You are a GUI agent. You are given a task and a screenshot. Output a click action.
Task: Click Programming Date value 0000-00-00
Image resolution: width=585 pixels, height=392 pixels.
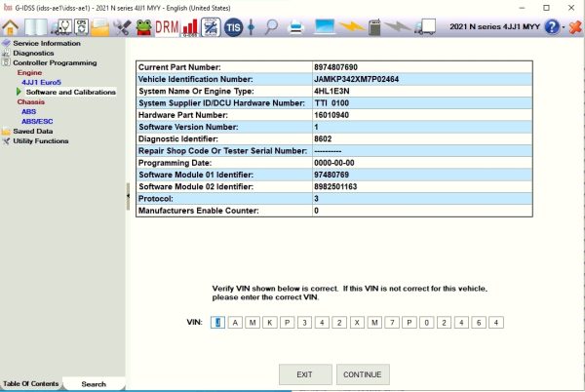tap(333, 163)
